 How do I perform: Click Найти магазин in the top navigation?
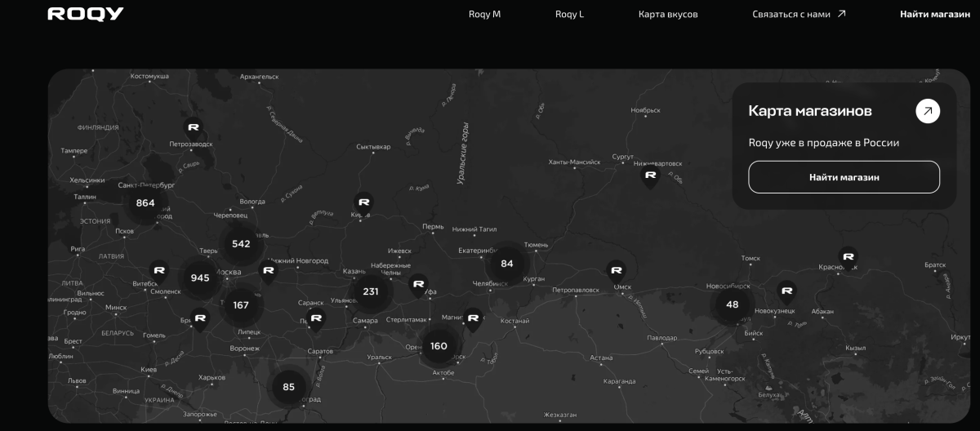934,14
